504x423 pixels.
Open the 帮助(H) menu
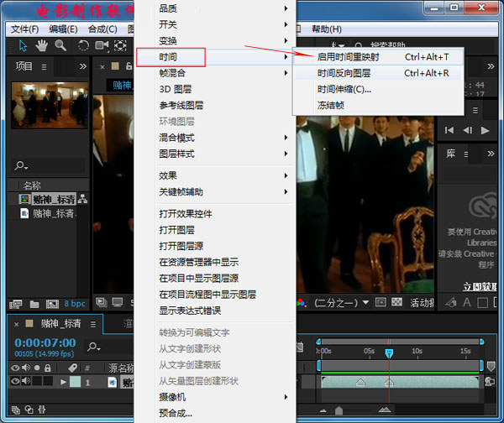coord(326,29)
